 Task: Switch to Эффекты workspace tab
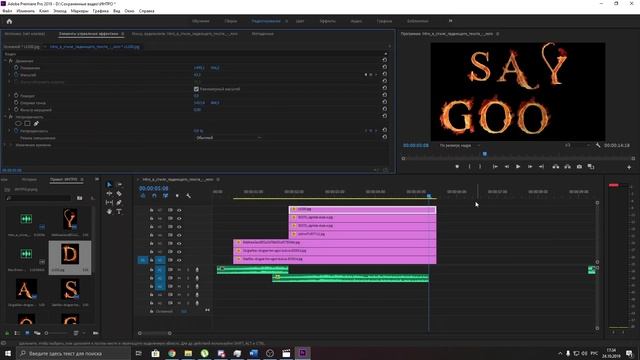click(328, 21)
